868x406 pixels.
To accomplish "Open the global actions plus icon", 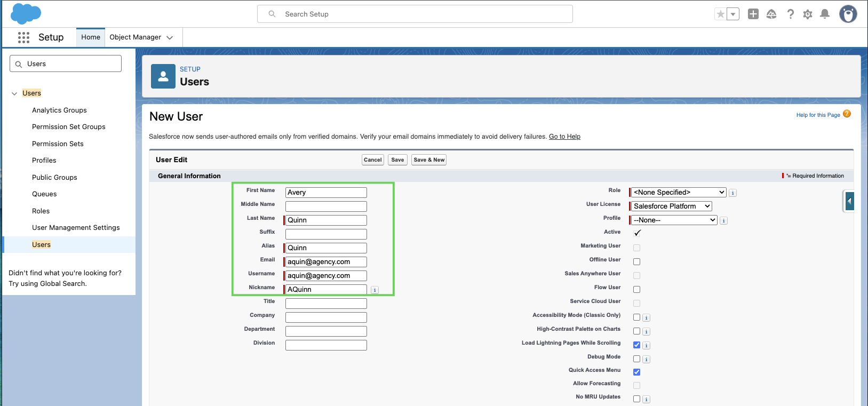I will point(753,14).
